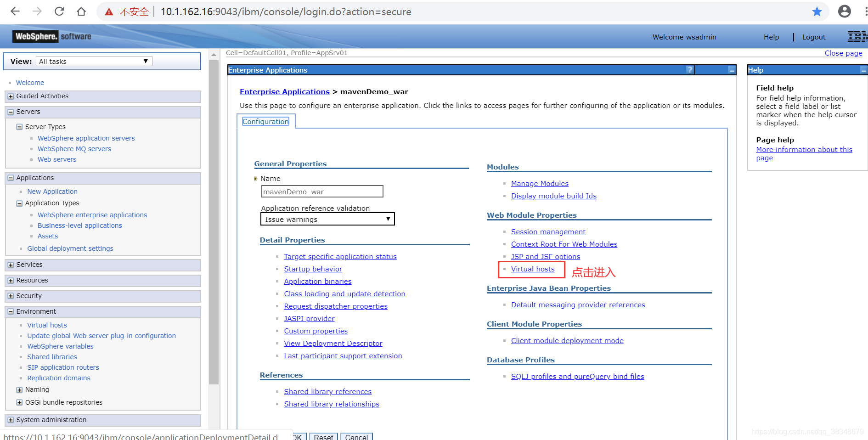Viewport: 868px width, 440px height.
Task: Go back in browser history
Action: tap(15, 11)
